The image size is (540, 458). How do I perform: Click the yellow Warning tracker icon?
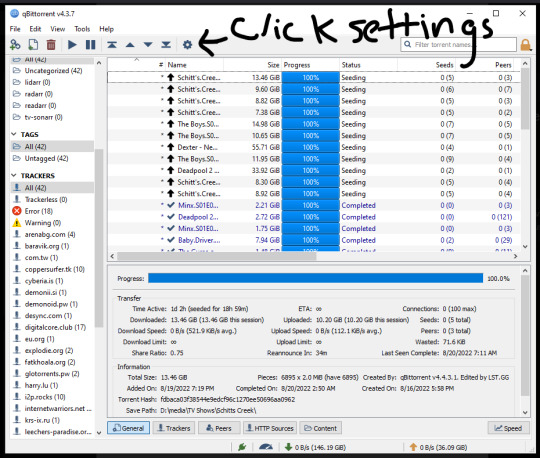17,223
